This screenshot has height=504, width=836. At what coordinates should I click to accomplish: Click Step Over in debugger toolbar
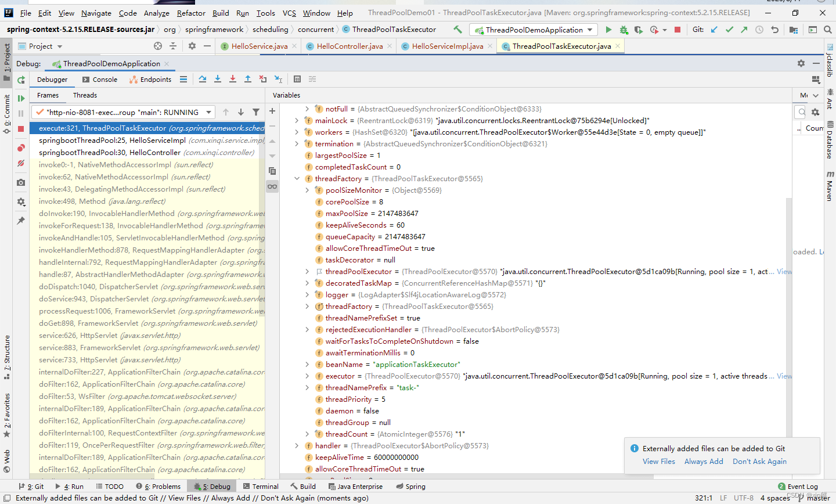[202, 80]
